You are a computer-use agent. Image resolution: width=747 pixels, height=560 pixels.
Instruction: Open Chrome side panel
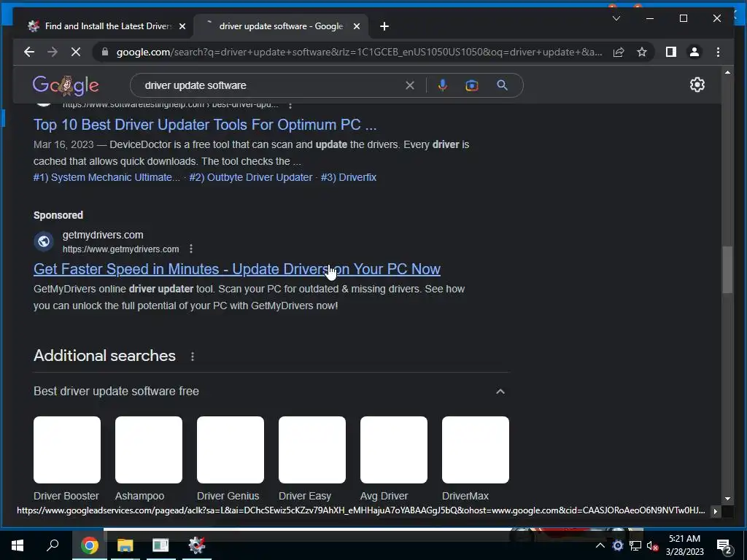[x=671, y=52]
